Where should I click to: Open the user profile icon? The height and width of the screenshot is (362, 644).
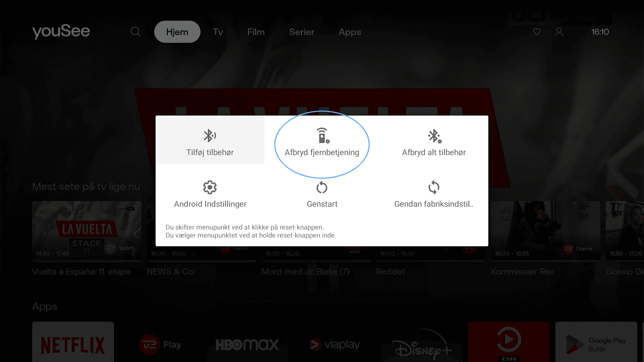click(x=559, y=32)
